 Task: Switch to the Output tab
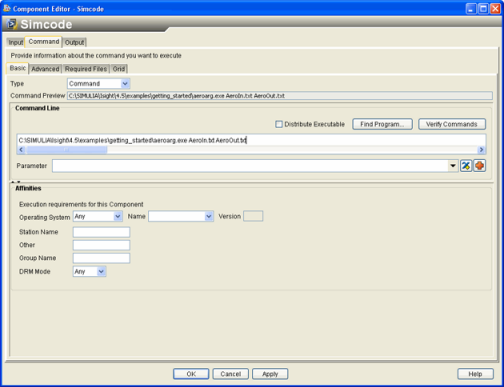click(74, 42)
